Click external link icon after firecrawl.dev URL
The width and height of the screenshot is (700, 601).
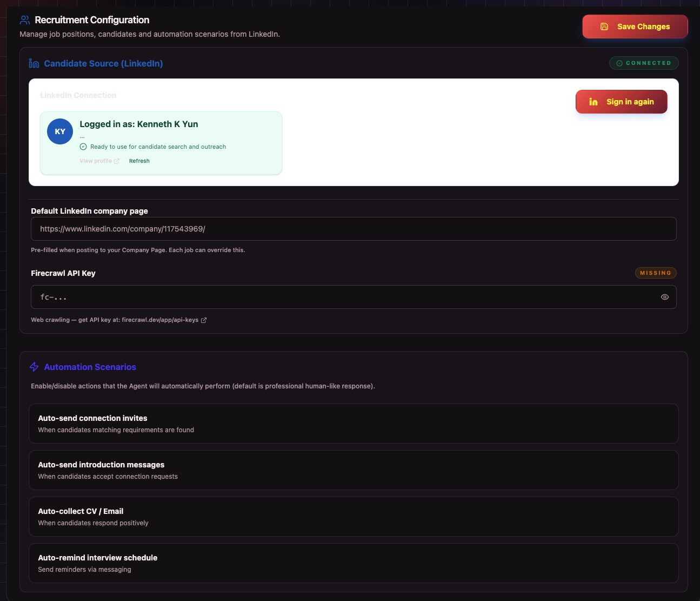coord(204,320)
